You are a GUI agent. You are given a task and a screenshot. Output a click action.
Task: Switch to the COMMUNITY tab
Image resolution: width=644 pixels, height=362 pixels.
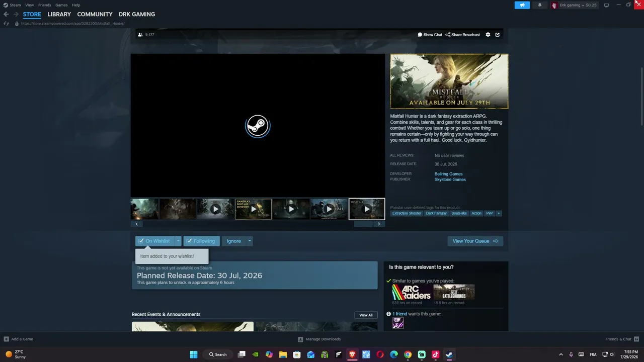tap(95, 14)
